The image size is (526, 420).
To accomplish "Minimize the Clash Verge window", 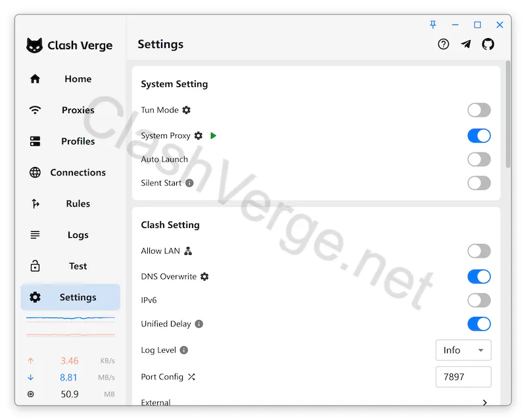I will pos(455,25).
